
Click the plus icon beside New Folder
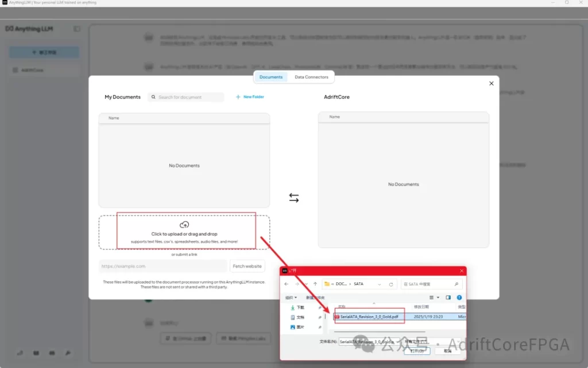238,97
